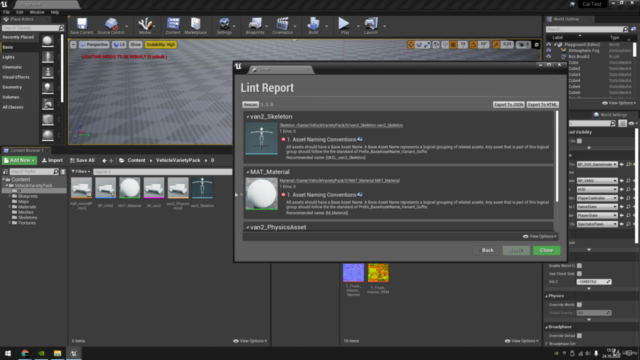Expand the Textures folder in the tree
Viewport: 640px width, 360px height.
click(10, 223)
